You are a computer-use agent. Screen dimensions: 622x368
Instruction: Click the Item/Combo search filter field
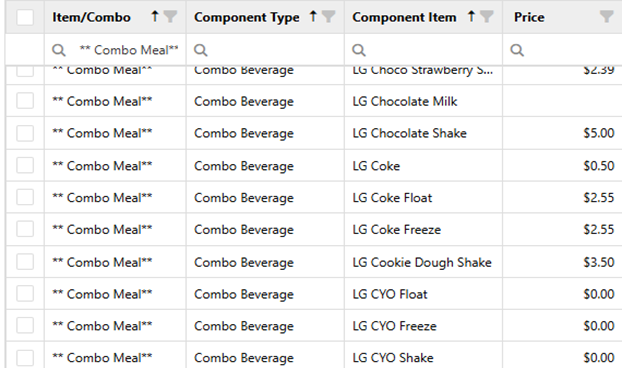115,50
